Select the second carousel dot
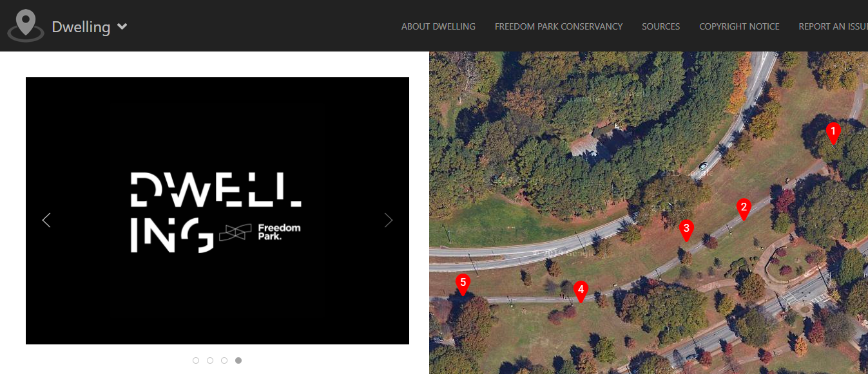The height and width of the screenshot is (374, 868). [x=210, y=360]
